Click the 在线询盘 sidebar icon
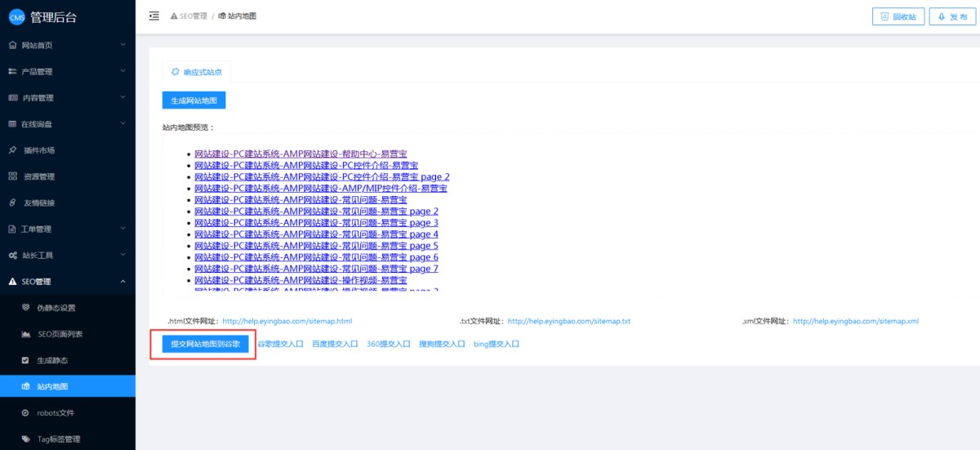Viewport: 980px width, 450px height. coord(12,123)
